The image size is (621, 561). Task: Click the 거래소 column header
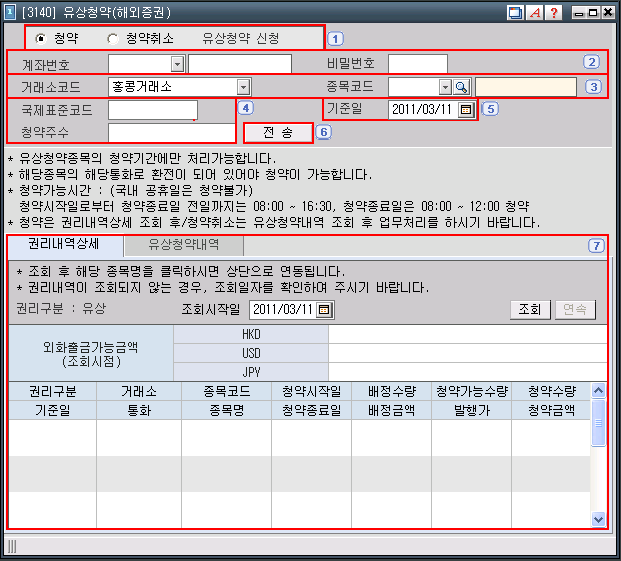click(139, 391)
